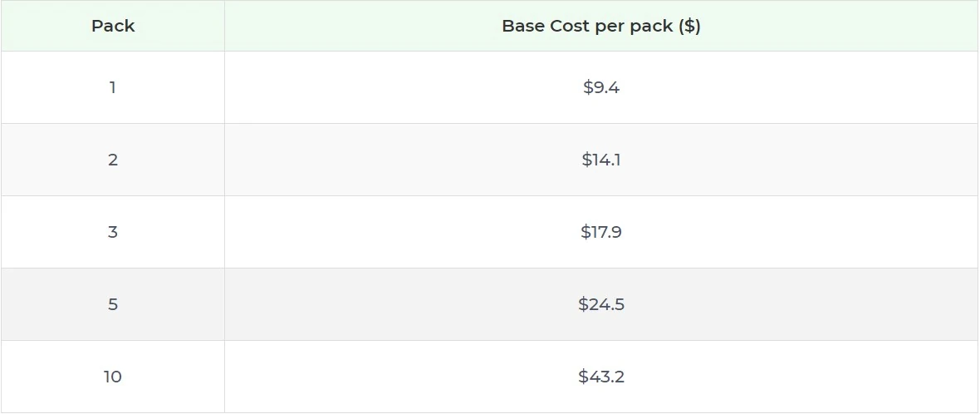The image size is (980, 414).
Task: Pick the base cost for the 3-pack
Action: click(600, 232)
